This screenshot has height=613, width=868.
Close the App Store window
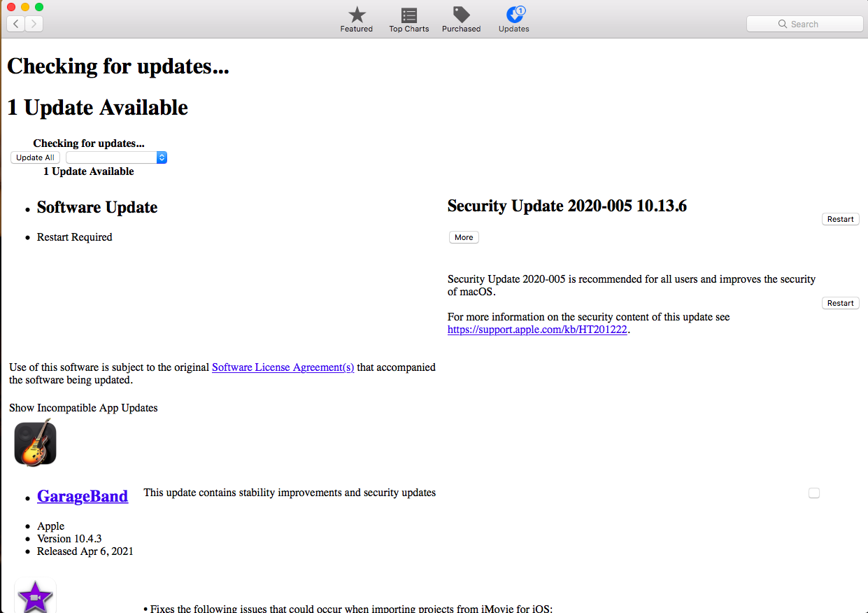pos(11,7)
